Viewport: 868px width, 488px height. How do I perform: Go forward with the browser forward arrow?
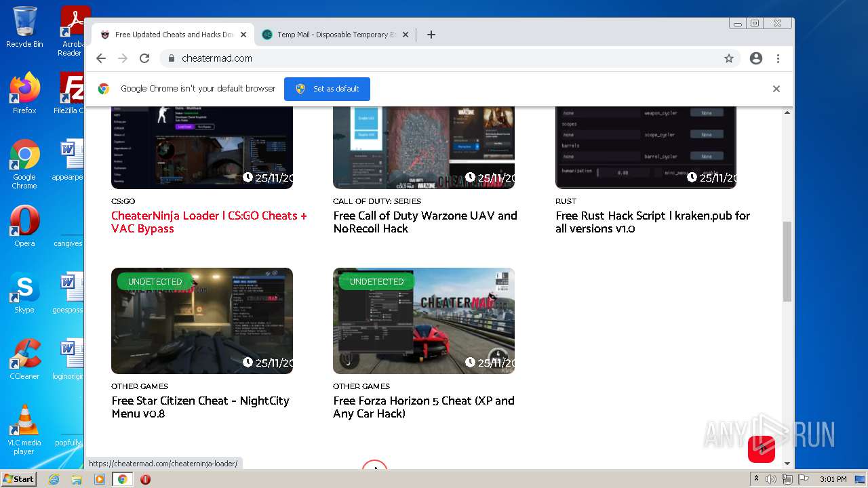123,58
